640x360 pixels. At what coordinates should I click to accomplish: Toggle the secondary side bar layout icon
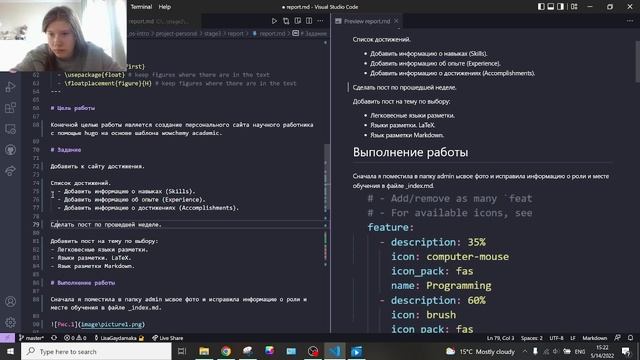point(560,7)
